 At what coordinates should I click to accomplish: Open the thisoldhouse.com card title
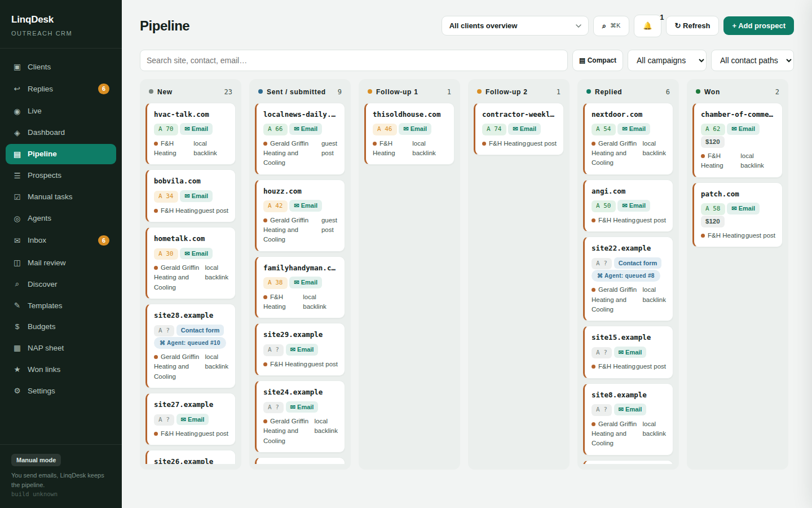[407, 115]
